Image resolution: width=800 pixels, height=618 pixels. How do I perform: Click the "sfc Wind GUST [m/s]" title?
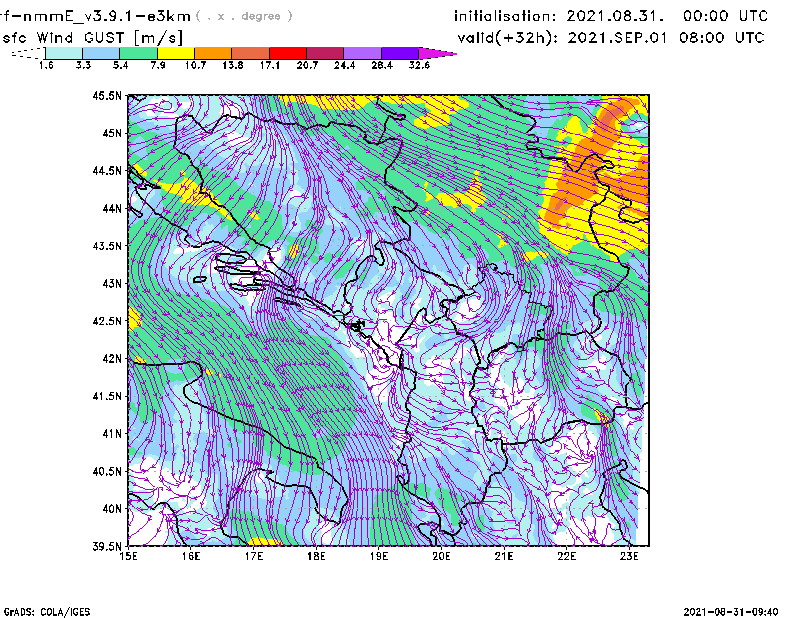[x=92, y=38]
